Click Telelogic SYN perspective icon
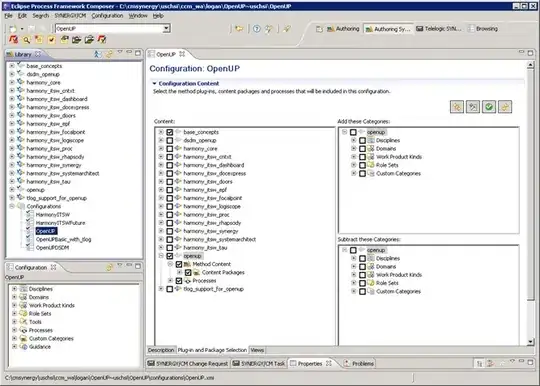Viewport: 540px width, 386px height. coord(438,29)
